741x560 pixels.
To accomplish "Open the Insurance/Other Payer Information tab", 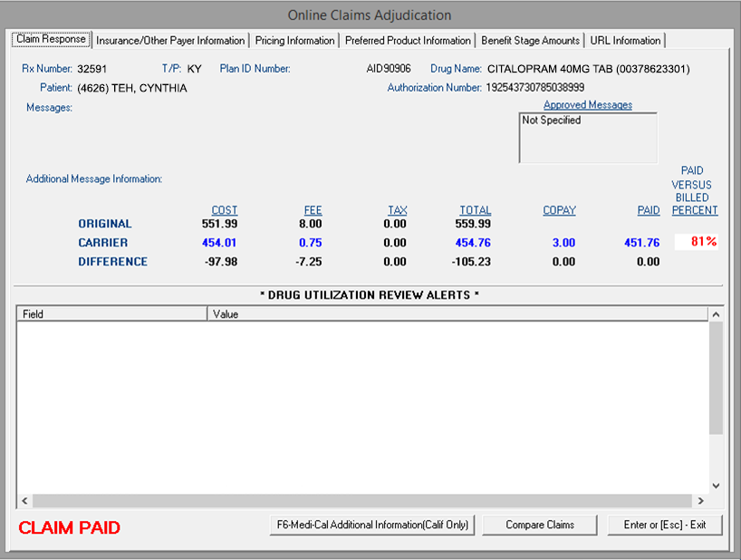I will [170, 41].
